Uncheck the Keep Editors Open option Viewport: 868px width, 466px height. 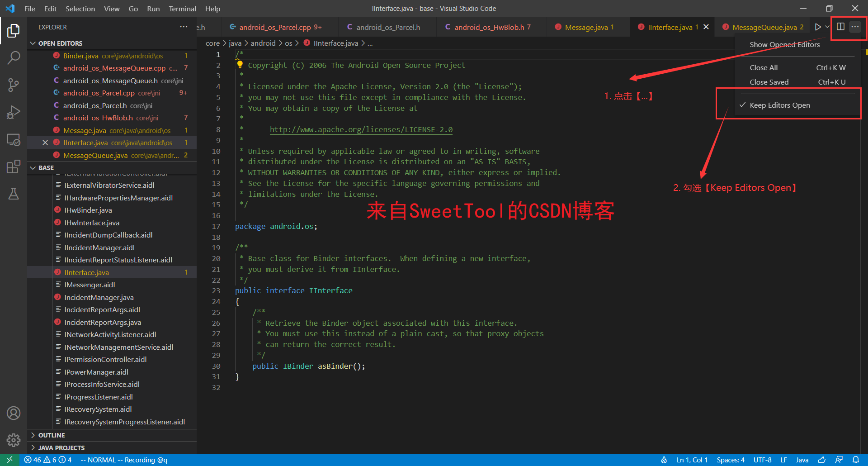[780, 105]
